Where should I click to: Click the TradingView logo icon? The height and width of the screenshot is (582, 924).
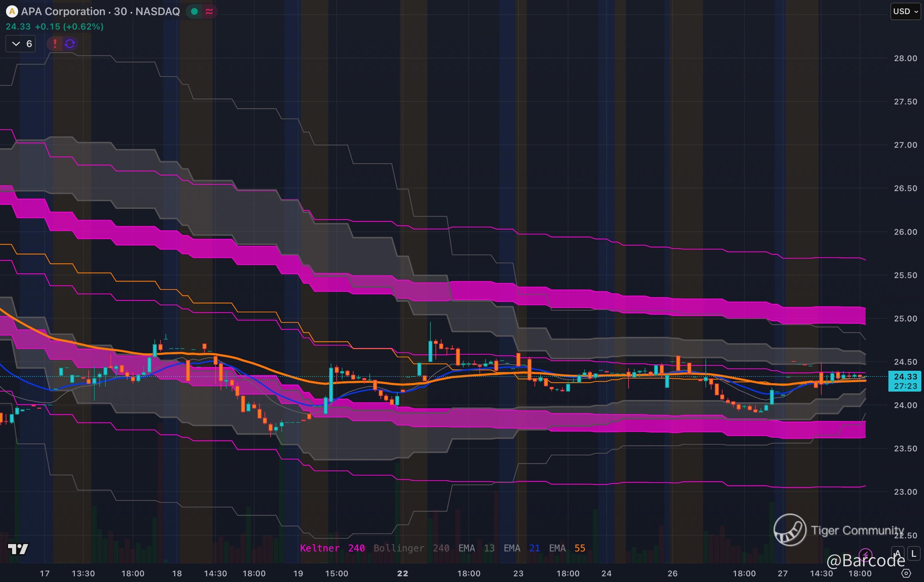pos(18,549)
